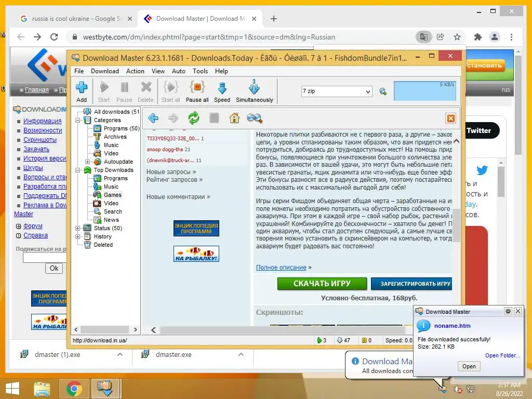Viewport: 532px width, 399px height.
Task: Collapse the Top Downloads tree node
Action: pos(78,170)
